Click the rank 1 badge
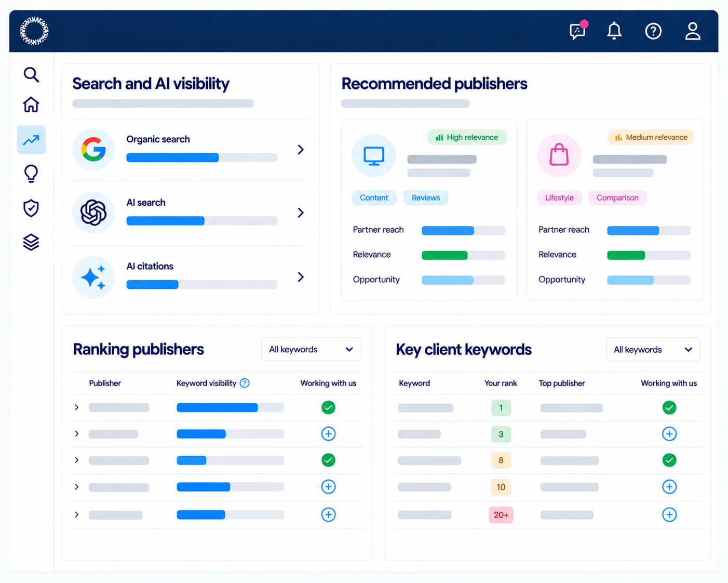Screen dimensions: 728x583 coord(501,408)
